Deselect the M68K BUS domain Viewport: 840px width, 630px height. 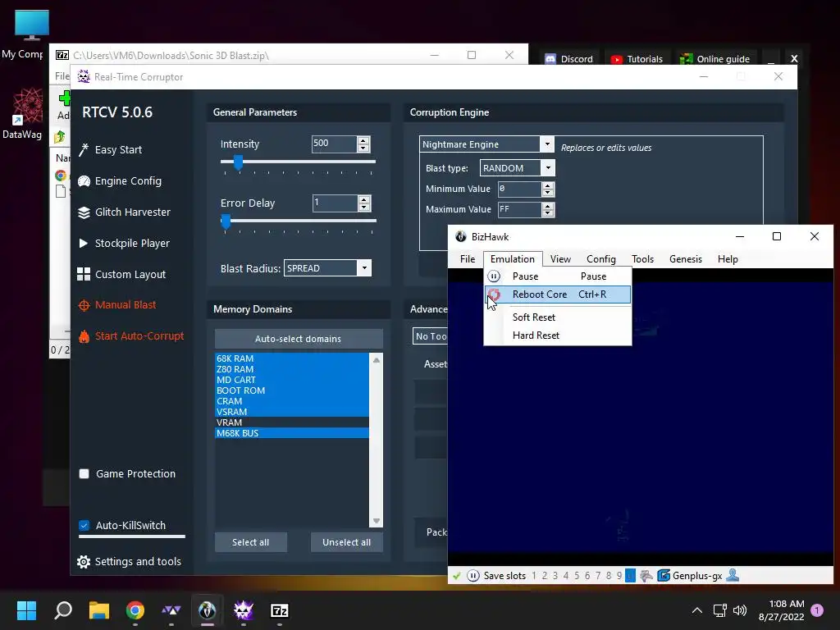pos(292,433)
